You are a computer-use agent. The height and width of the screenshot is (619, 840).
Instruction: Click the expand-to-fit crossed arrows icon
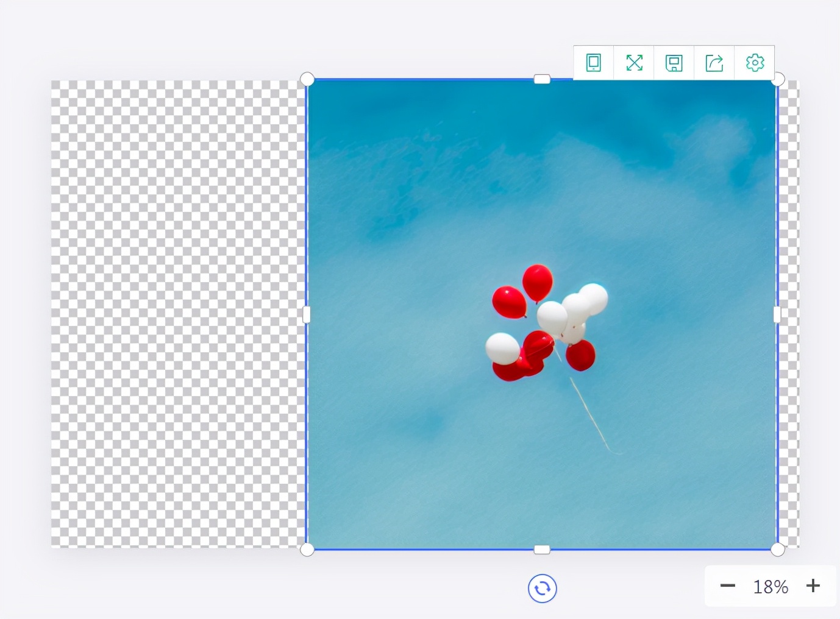(634, 63)
